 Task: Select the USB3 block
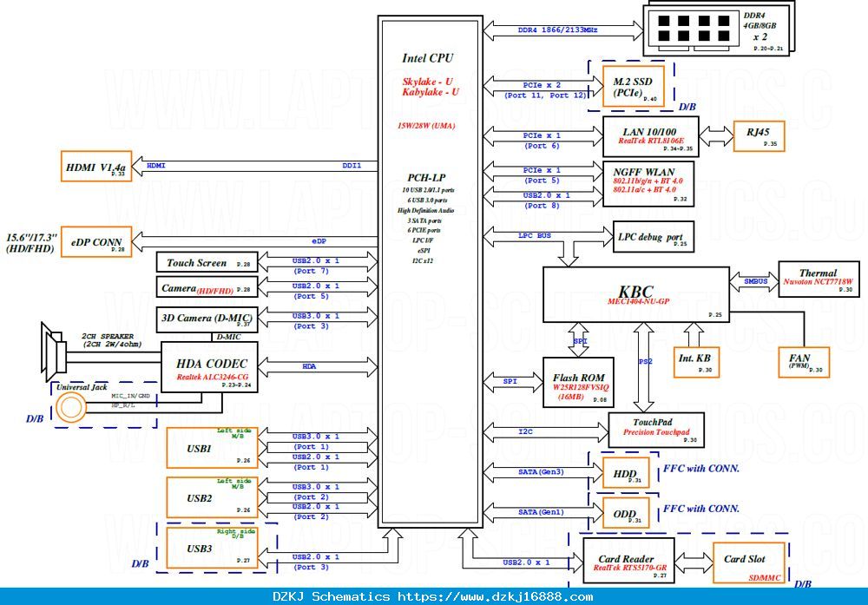coord(212,548)
